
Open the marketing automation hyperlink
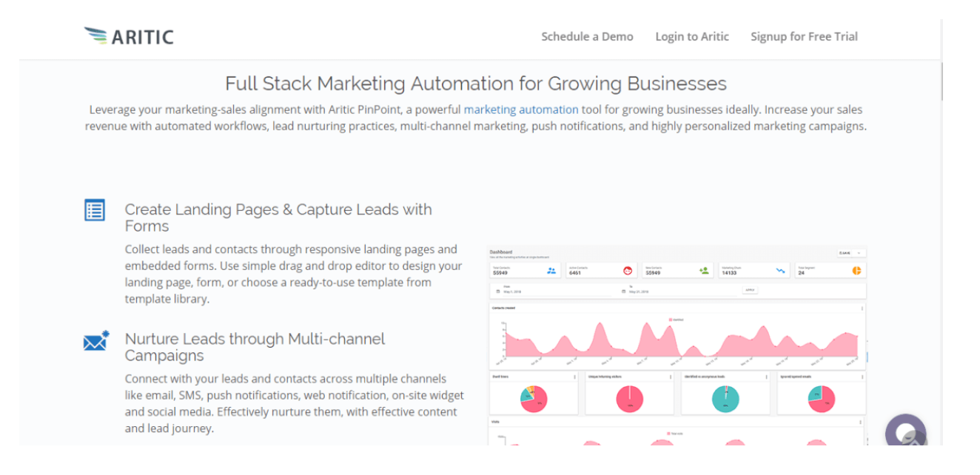click(521, 110)
